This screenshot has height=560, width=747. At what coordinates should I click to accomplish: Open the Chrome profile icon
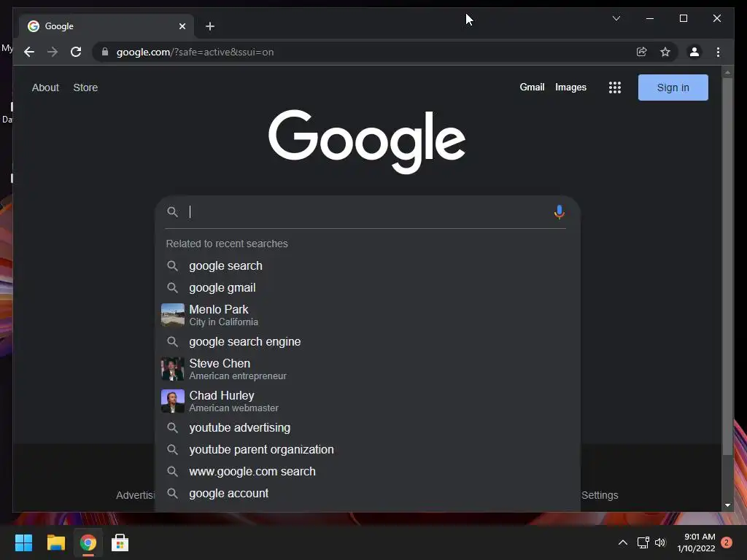[x=694, y=52]
